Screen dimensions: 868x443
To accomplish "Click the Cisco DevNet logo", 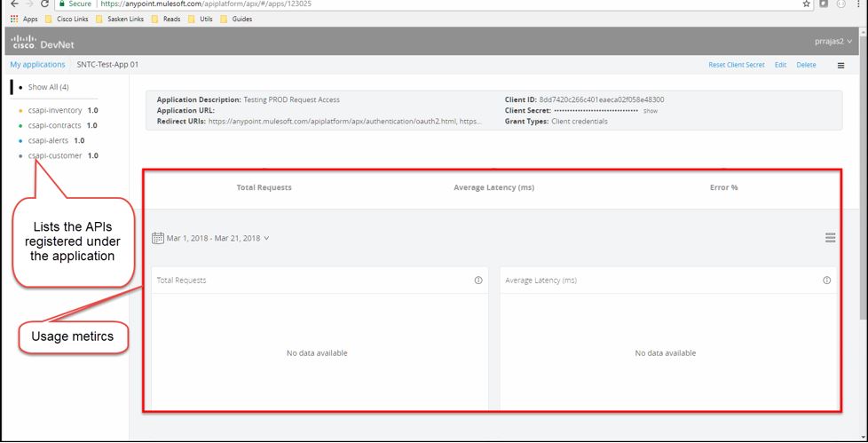I will point(43,42).
